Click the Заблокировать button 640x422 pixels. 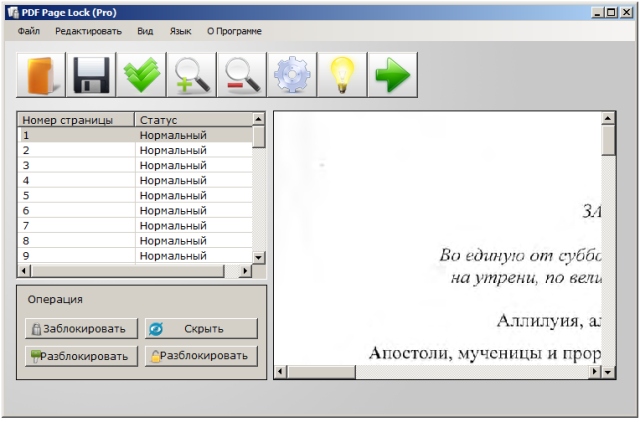click(x=82, y=329)
